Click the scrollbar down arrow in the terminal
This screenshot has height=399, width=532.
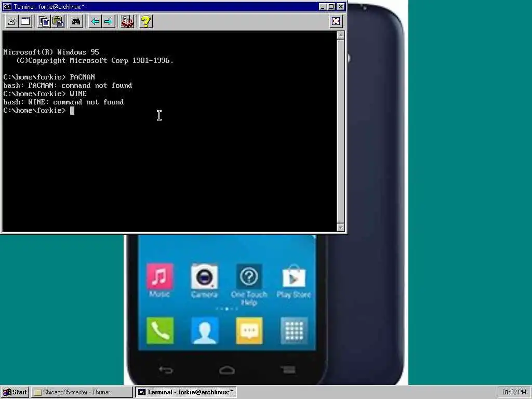(x=341, y=228)
